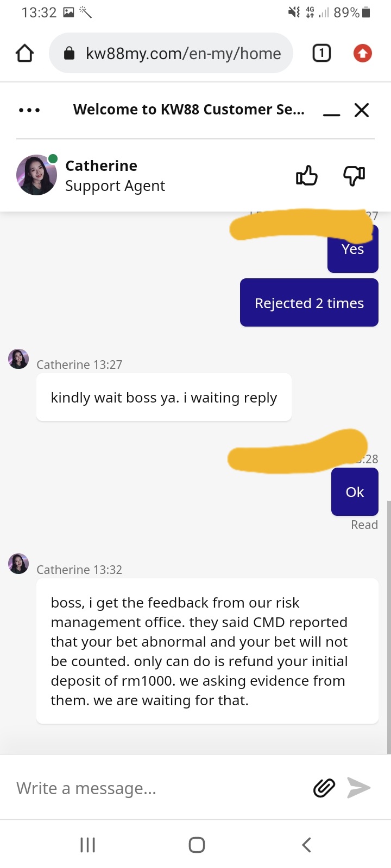The image size is (391, 868).
Task: Click the chat scrollbar on right edge
Action: [x=389, y=627]
